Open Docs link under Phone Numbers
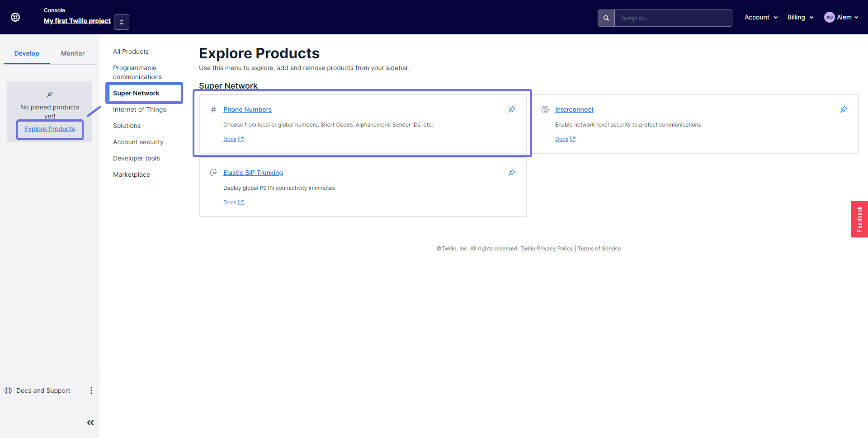Viewport: 868px width, 438px height. (x=233, y=139)
